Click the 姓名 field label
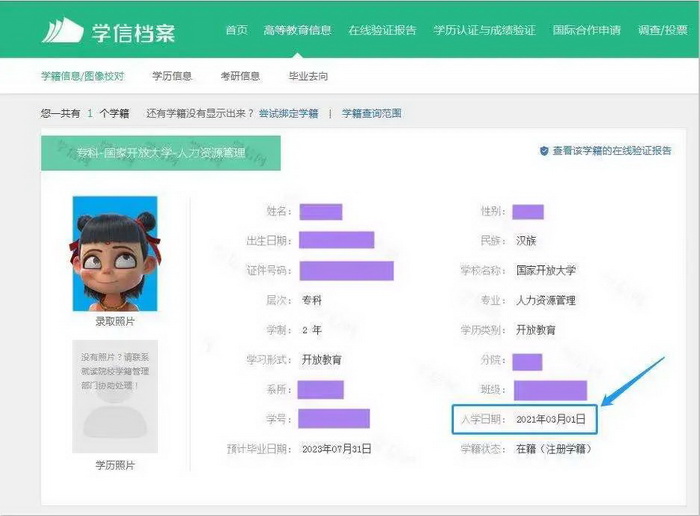Image resolution: width=700 pixels, height=516 pixels. [x=279, y=211]
